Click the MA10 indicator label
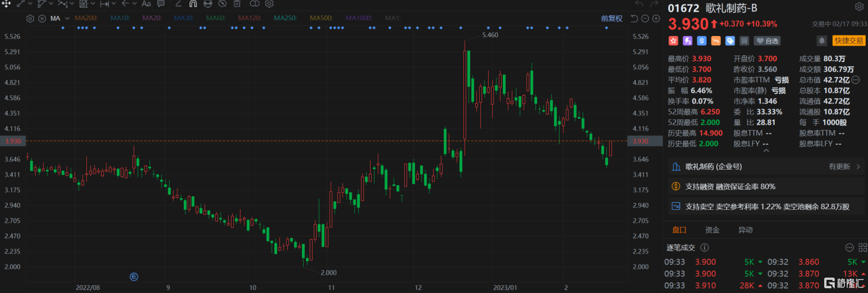 coord(120,18)
